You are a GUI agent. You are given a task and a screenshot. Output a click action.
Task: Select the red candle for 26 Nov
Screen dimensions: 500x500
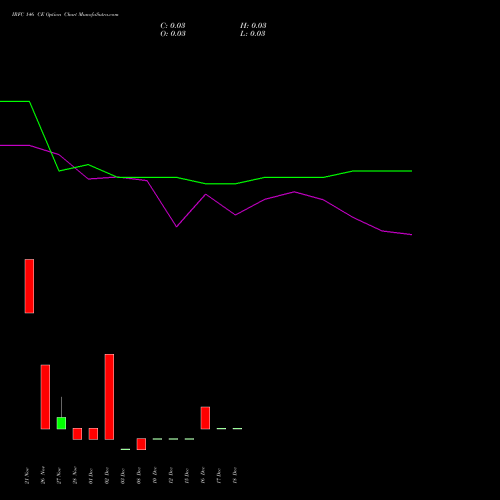coord(45,397)
